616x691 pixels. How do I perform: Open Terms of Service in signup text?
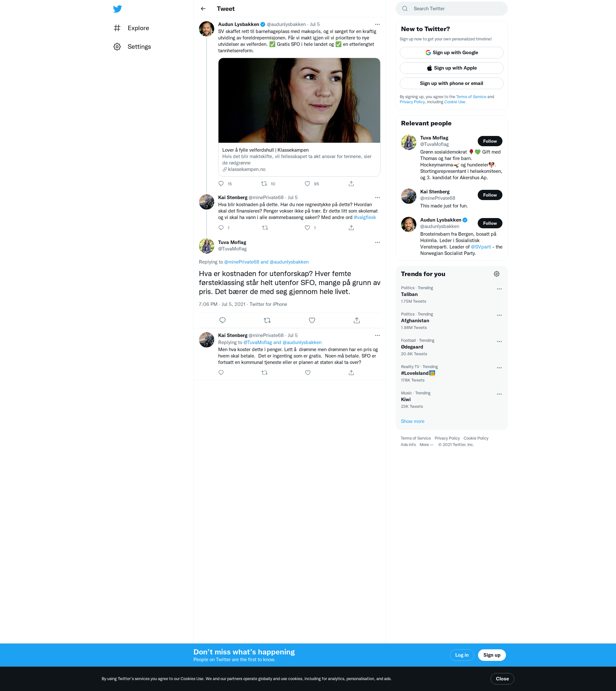click(471, 97)
